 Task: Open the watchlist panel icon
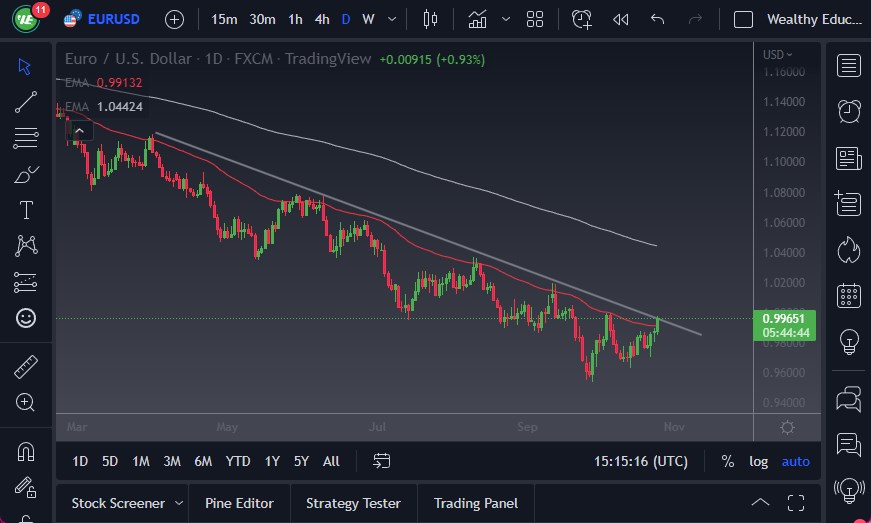849,66
